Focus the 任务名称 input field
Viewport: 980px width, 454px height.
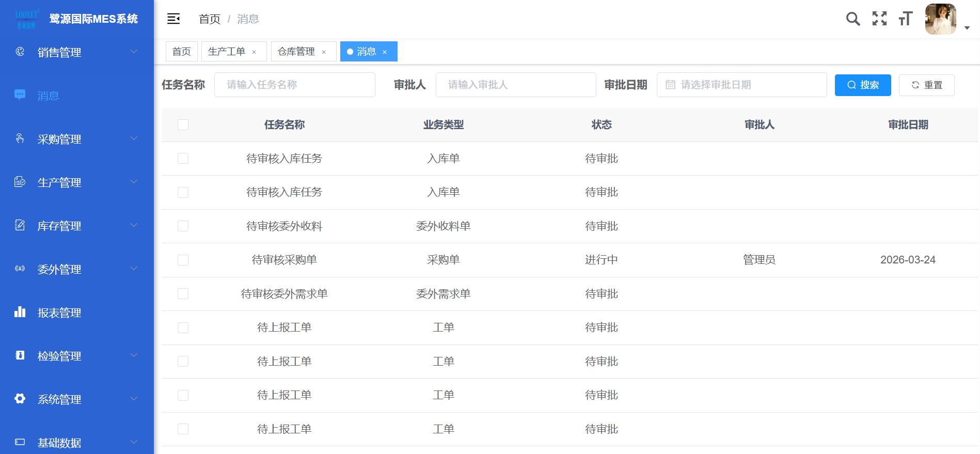pyautogui.click(x=294, y=85)
